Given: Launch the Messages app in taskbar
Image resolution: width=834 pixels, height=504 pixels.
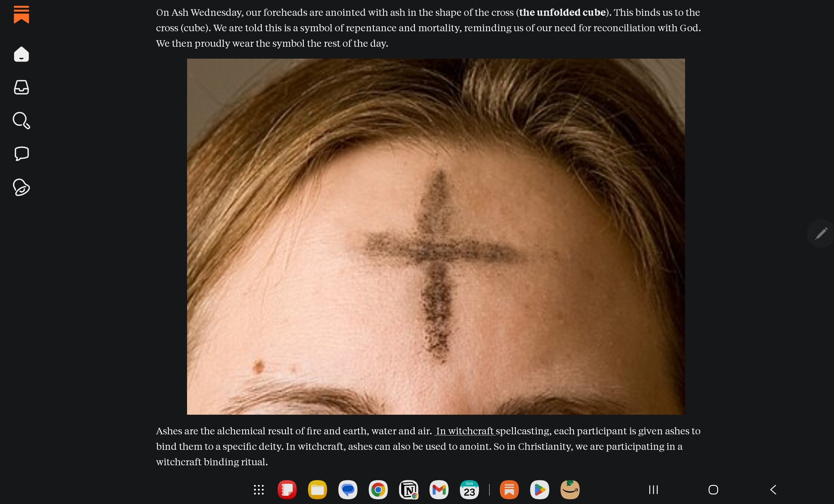Looking at the screenshot, I should click(348, 489).
